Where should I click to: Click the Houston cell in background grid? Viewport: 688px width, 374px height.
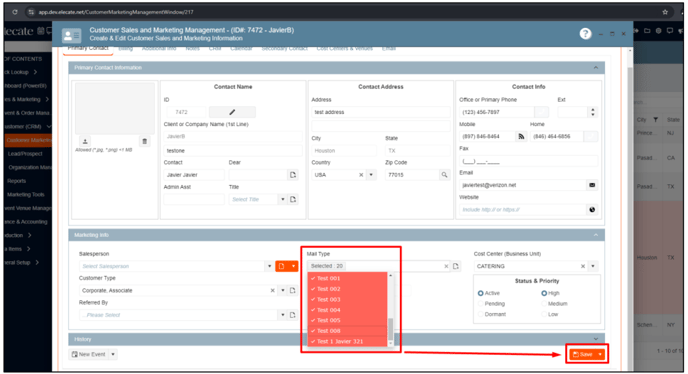[647, 258]
